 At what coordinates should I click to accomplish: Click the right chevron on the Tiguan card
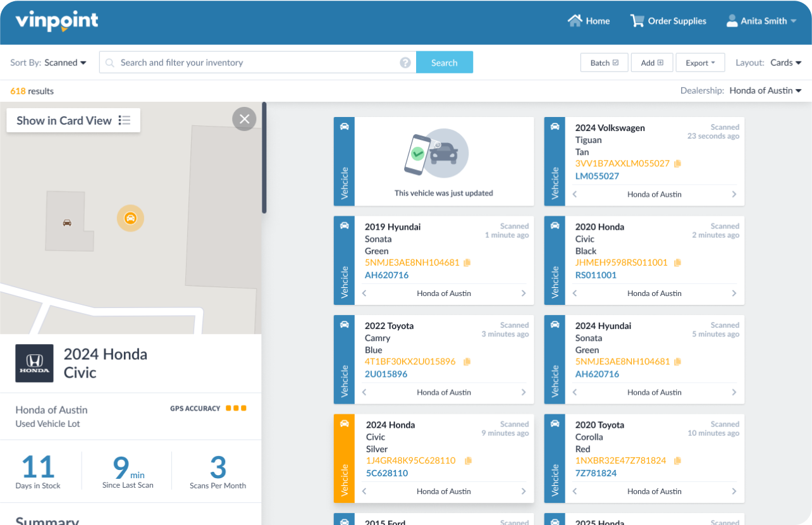pyautogui.click(x=734, y=194)
